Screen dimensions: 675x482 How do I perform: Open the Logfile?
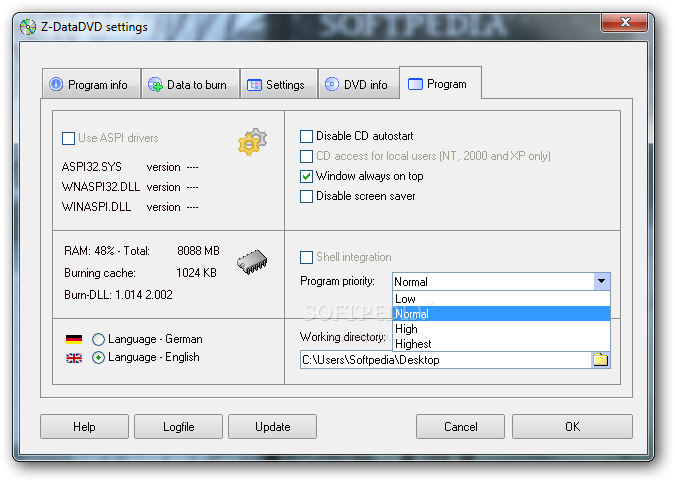click(x=178, y=426)
